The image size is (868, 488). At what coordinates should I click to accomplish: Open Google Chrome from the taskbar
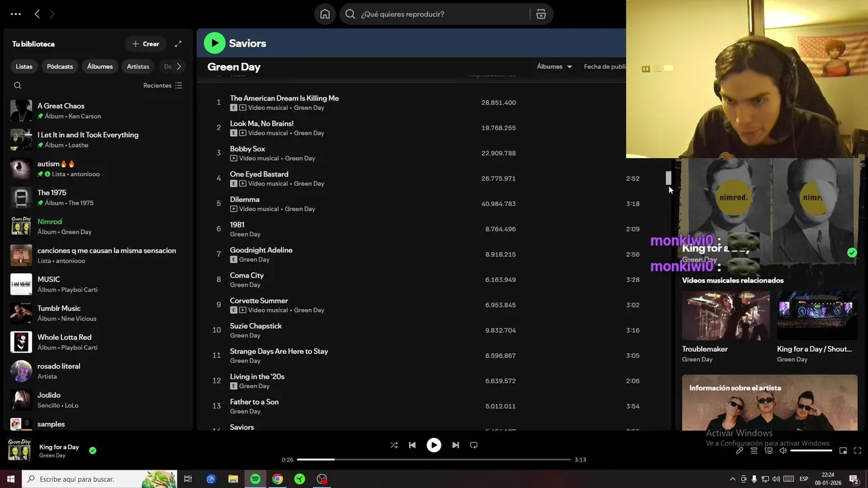pos(277,479)
